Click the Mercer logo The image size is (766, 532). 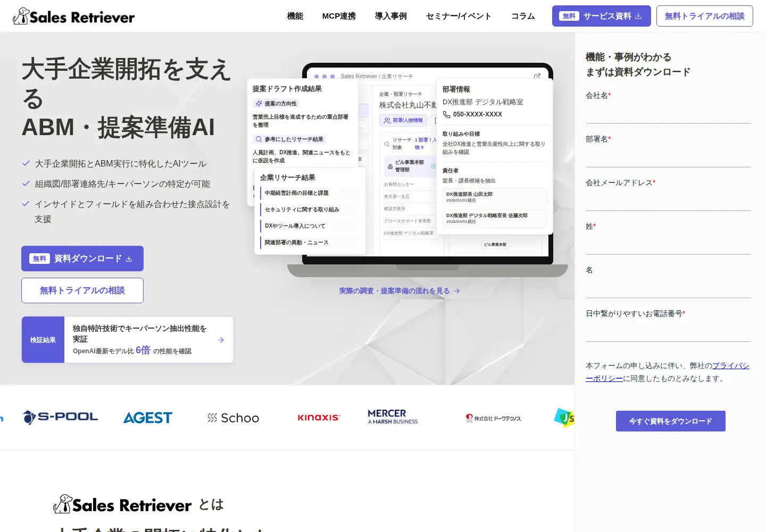point(393,417)
